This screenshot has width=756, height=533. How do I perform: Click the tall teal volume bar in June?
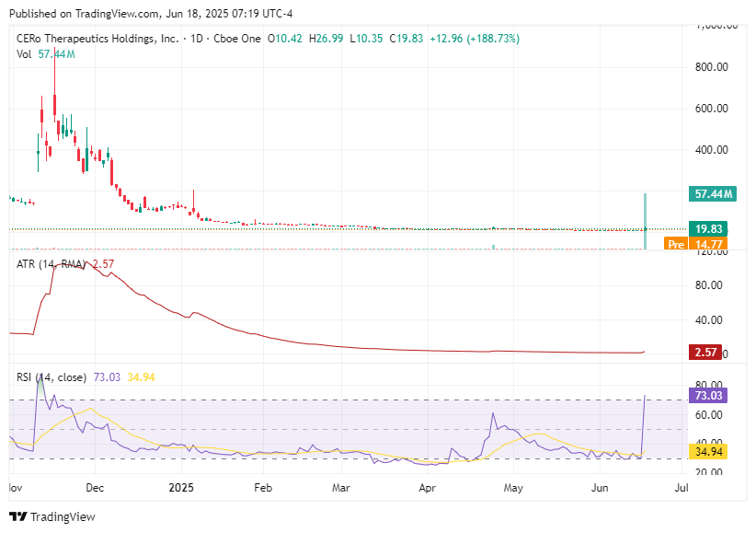(x=645, y=221)
